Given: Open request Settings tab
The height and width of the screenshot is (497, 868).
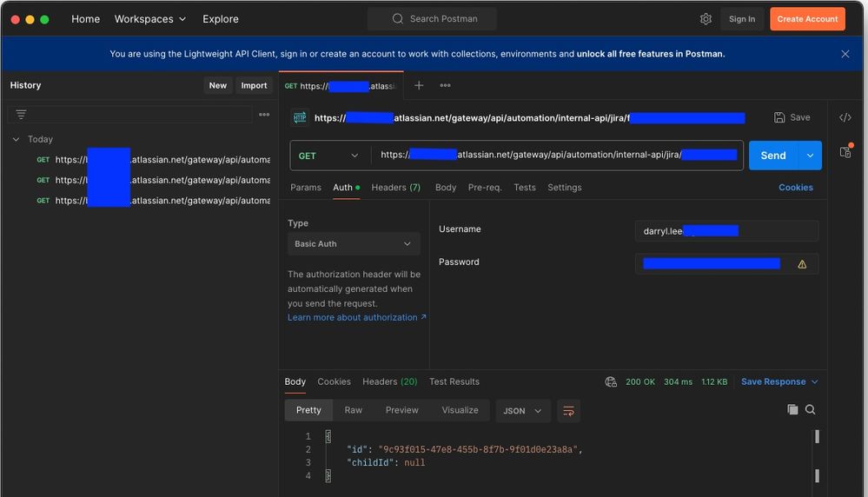Looking at the screenshot, I should [565, 188].
